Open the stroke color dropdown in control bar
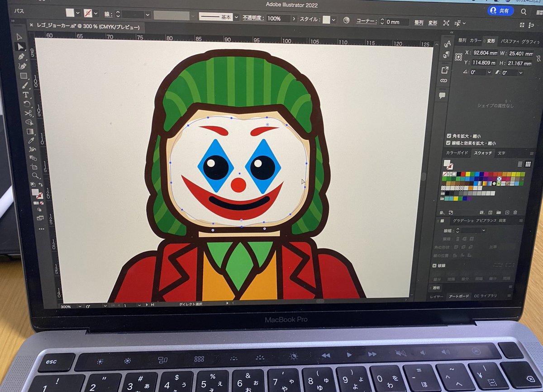The height and width of the screenshot is (392, 543). tap(96, 14)
